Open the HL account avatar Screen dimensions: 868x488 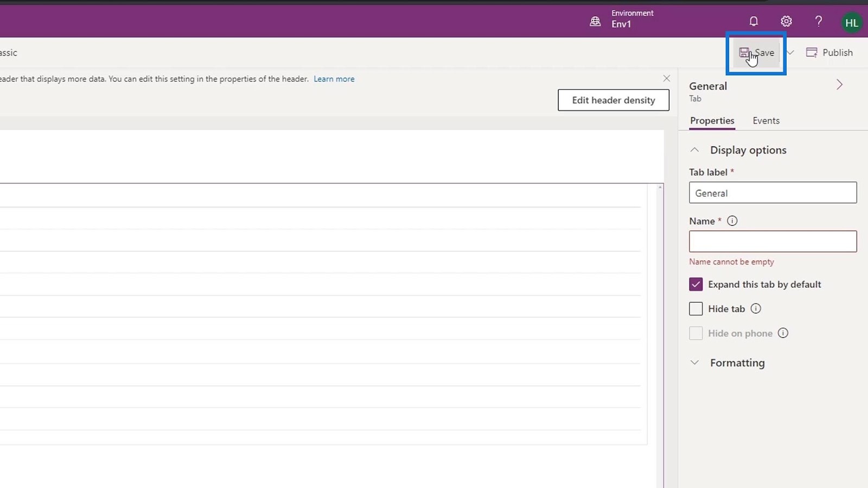coord(852,23)
